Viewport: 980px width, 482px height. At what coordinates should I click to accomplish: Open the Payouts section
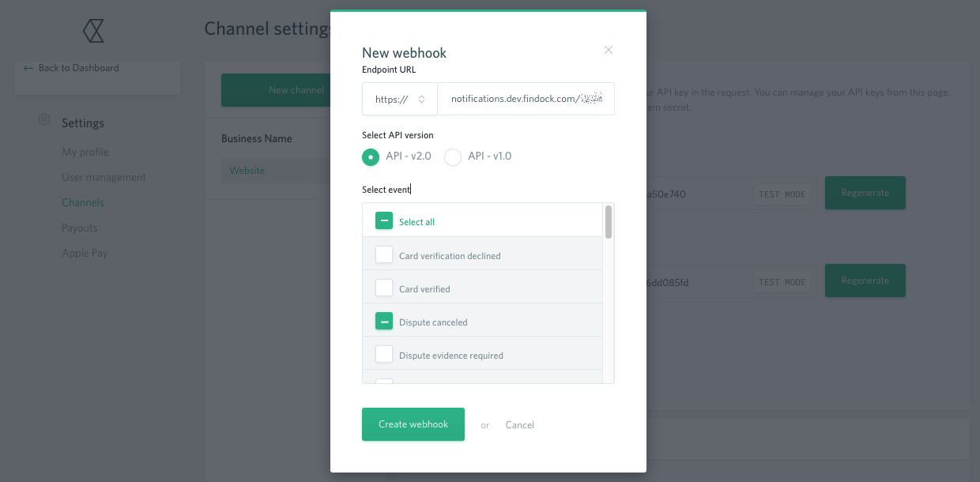coord(80,228)
